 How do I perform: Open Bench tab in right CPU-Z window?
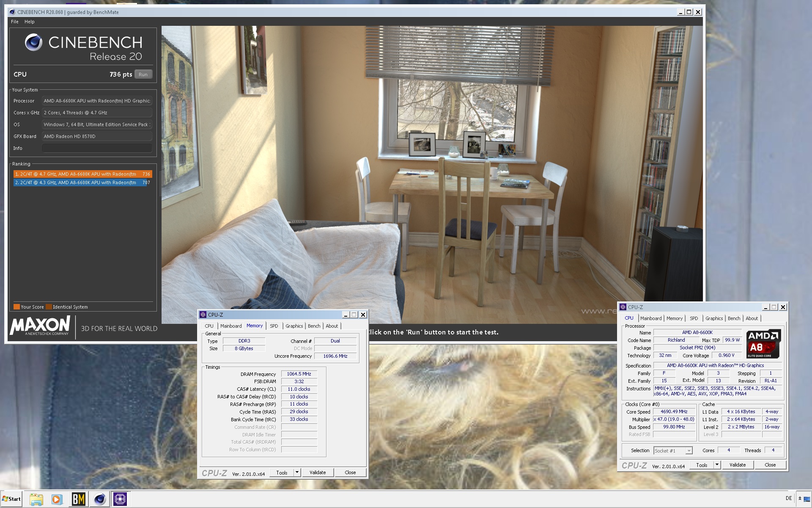pyautogui.click(x=734, y=318)
